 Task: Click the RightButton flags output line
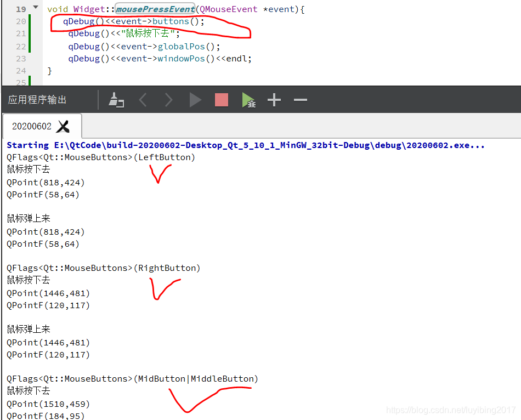(103, 268)
